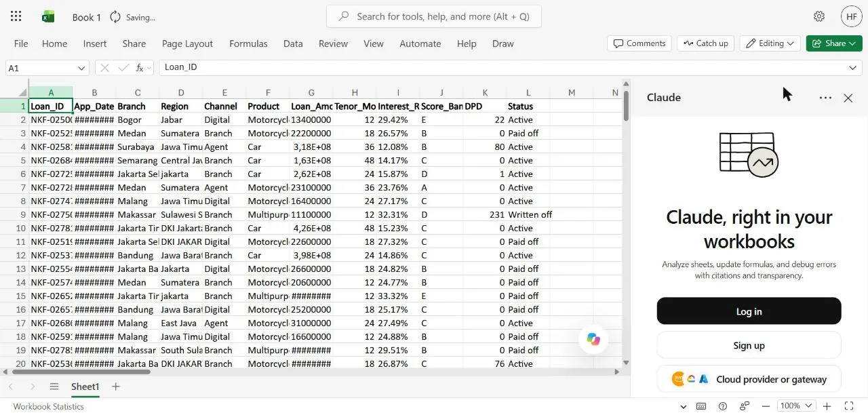The image size is (868, 413).
Task: Open the Settings gear icon
Action: (819, 16)
